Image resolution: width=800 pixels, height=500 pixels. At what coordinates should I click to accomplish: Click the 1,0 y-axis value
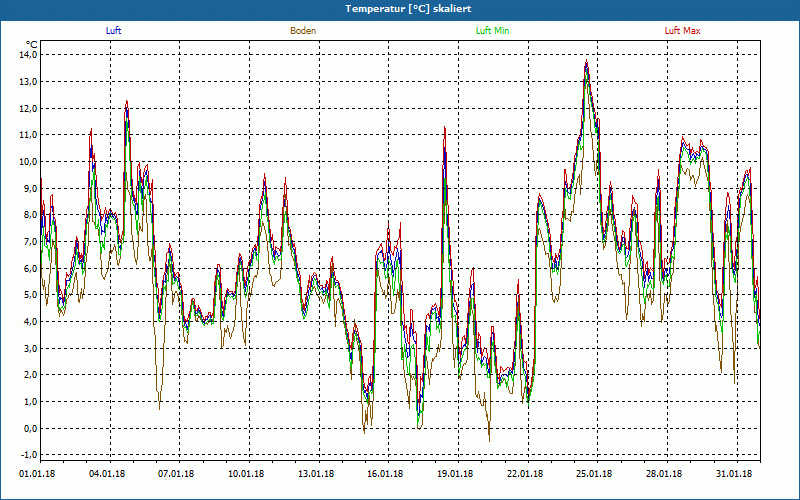(30, 402)
